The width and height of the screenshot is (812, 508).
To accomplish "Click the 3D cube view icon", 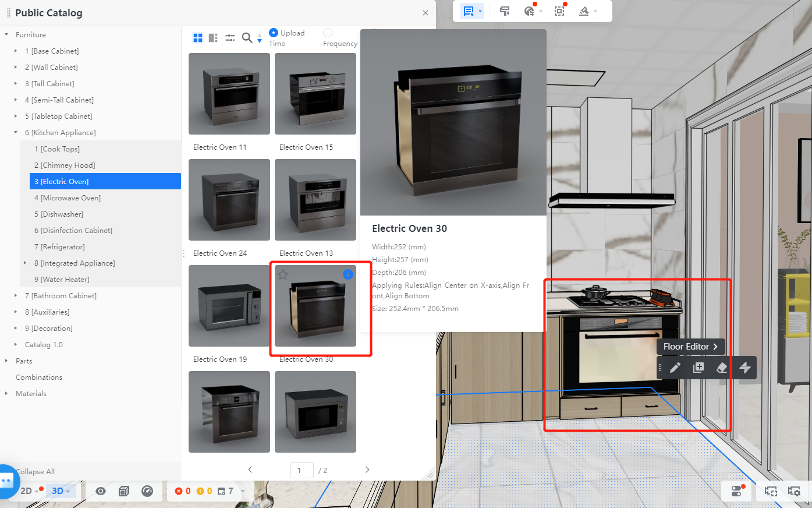I will 123,491.
